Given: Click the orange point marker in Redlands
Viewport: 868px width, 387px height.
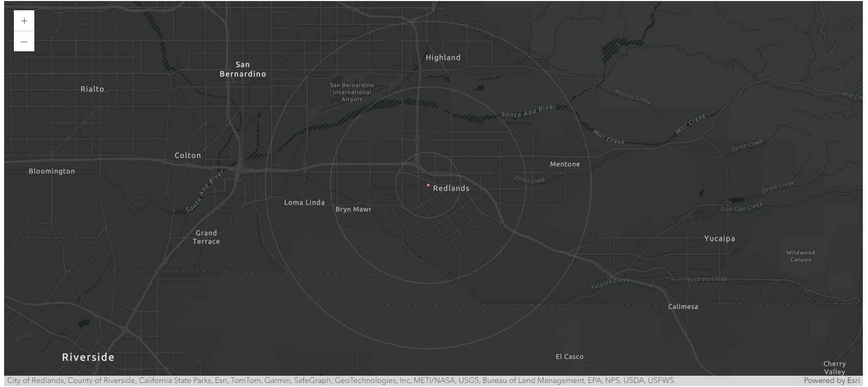Looking at the screenshot, I should [x=428, y=185].
